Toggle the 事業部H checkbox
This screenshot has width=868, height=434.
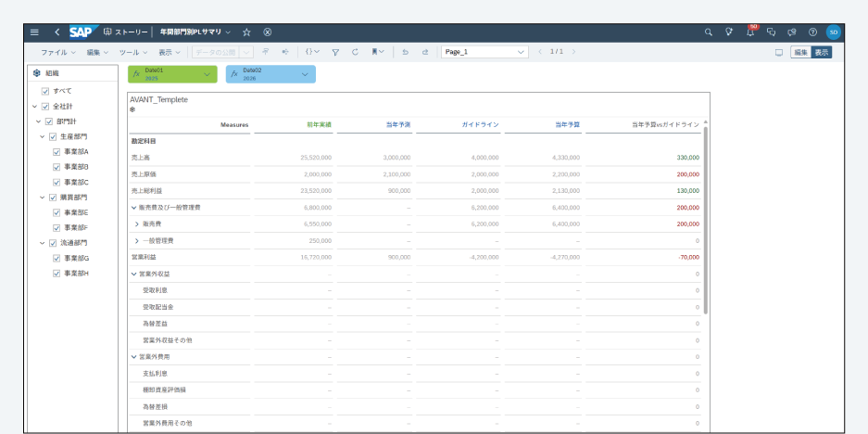[x=57, y=274]
